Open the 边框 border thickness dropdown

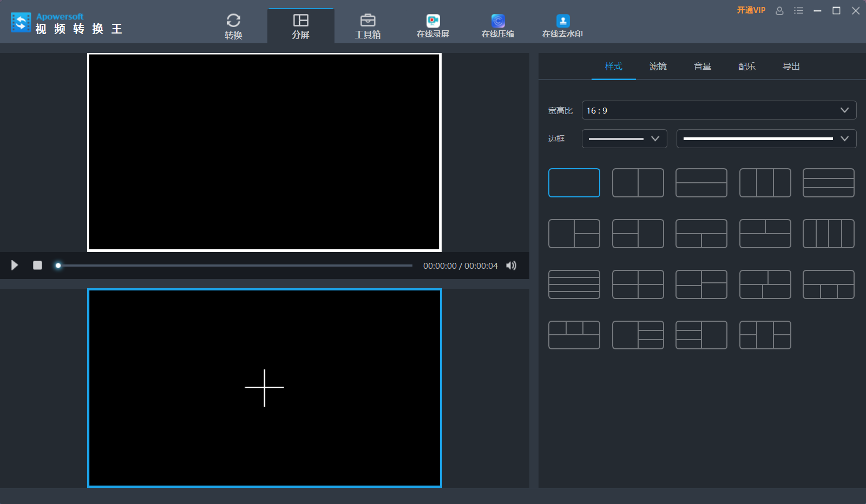[x=624, y=138]
